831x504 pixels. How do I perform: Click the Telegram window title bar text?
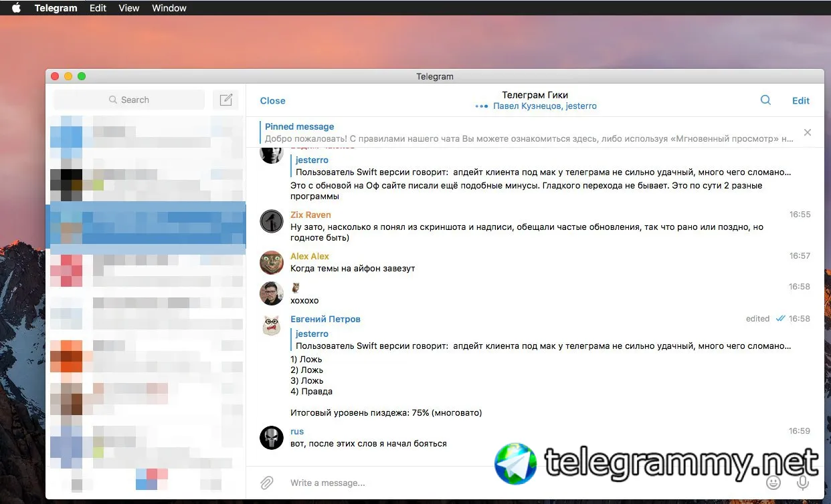coord(435,76)
